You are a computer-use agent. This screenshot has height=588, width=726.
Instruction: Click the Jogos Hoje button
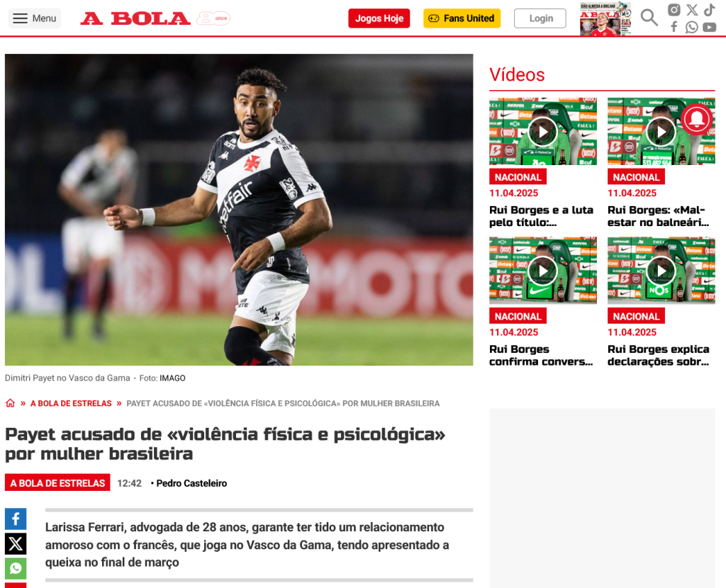click(379, 18)
